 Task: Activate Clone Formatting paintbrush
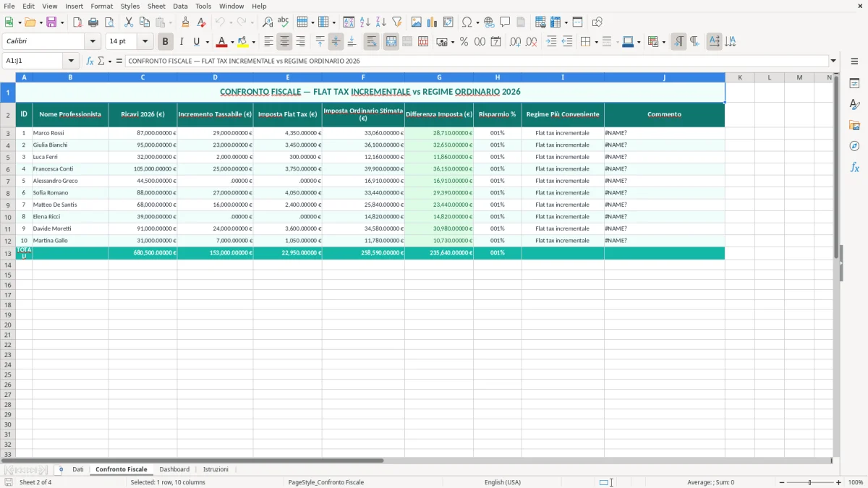click(x=186, y=22)
